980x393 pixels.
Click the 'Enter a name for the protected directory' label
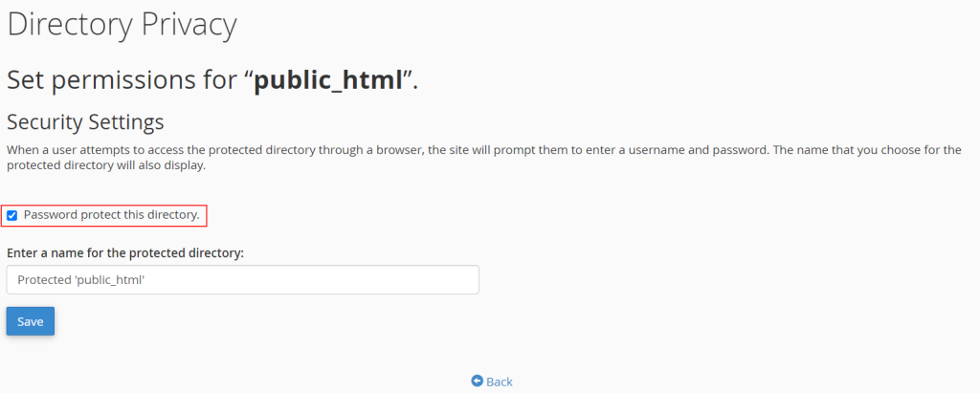tap(125, 253)
